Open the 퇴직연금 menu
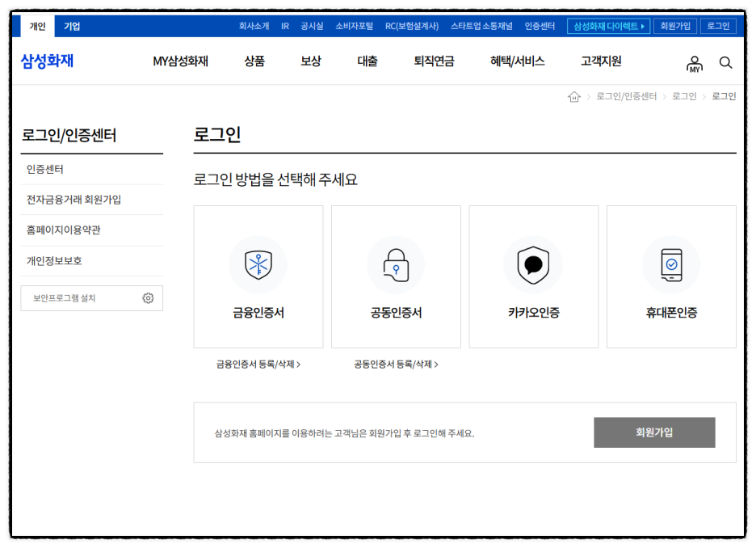The height and width of the screenshot is (548, 756). (434, 61)
